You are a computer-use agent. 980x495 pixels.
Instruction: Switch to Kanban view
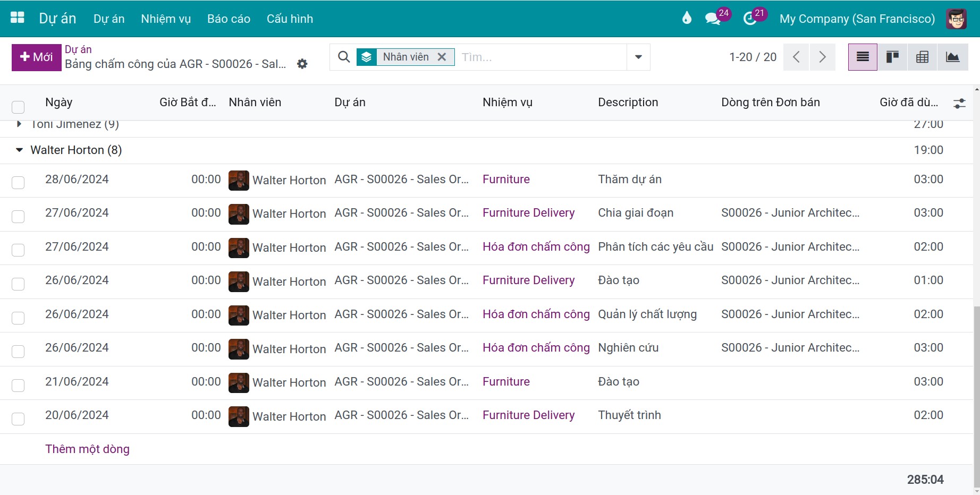click(x=892, y=57)
